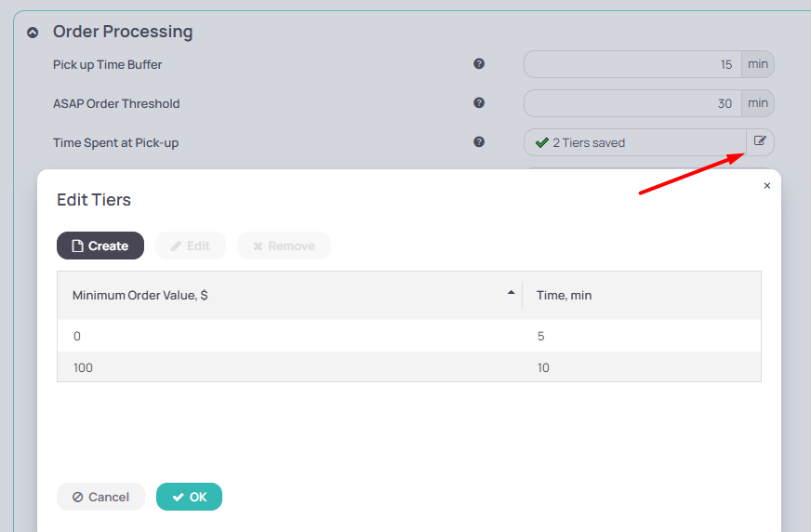
Task: Click the Create tier button
Action: point(100,246)
